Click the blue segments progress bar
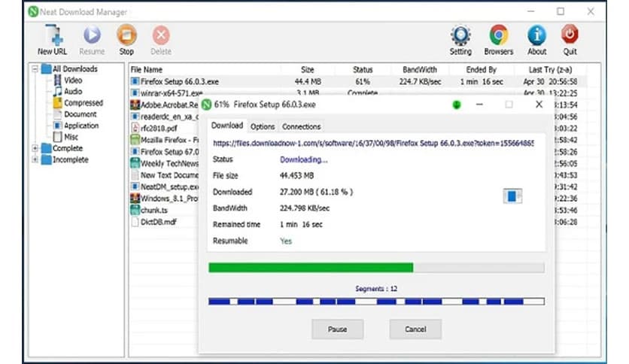The height and width of the screenshot is (364, 629). point(376,302)
